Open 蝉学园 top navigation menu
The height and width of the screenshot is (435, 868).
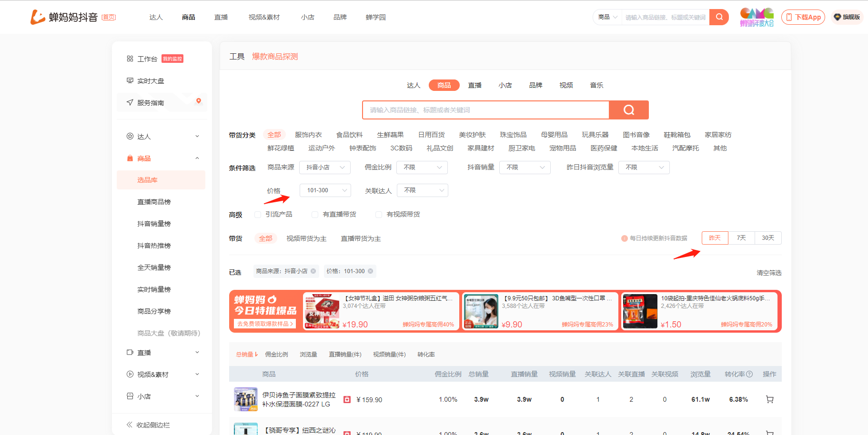[x=376, y=17]
